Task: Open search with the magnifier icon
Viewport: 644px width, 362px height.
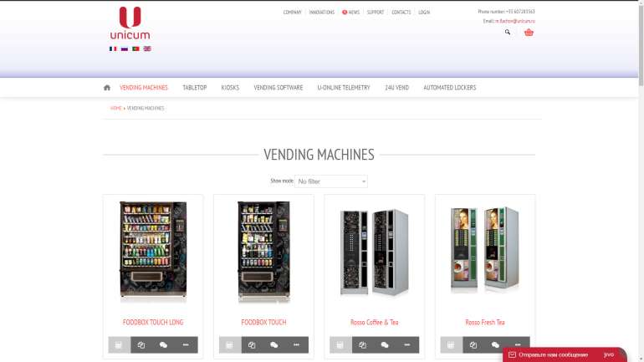Action: (x=508, y=32)
